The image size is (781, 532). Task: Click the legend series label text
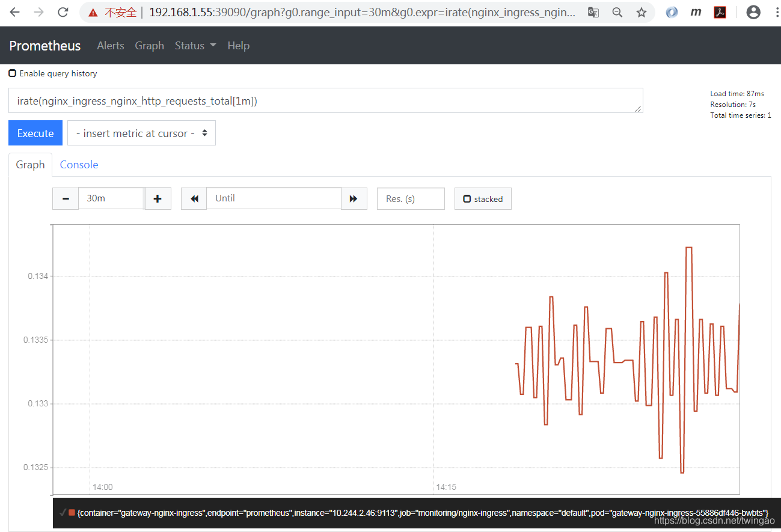click(x=423, y=512)
